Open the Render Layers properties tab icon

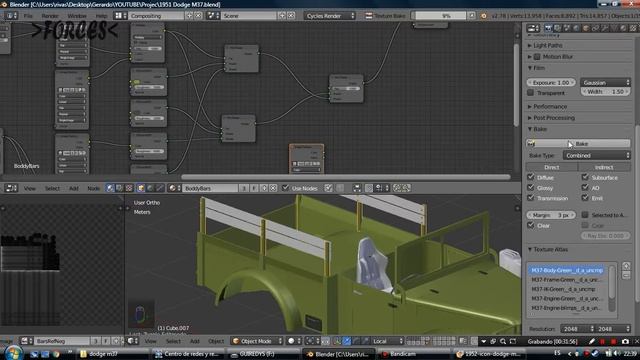[558, 28]
